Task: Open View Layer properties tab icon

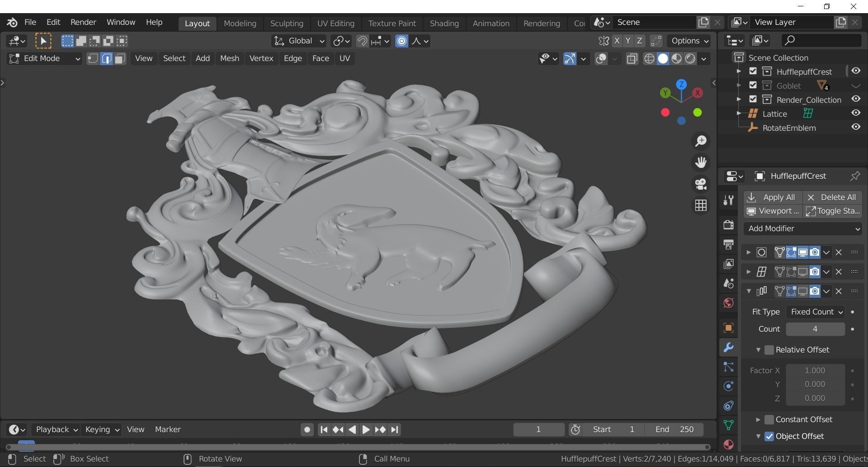Action: 728,264
